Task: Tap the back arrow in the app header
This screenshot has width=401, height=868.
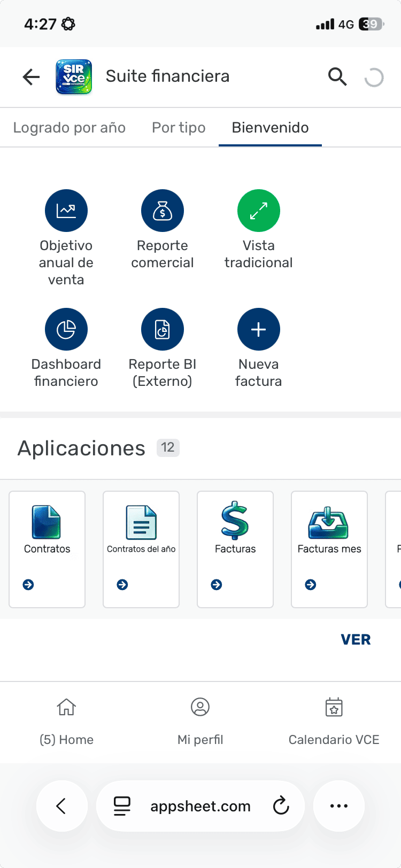Action: 32,77
